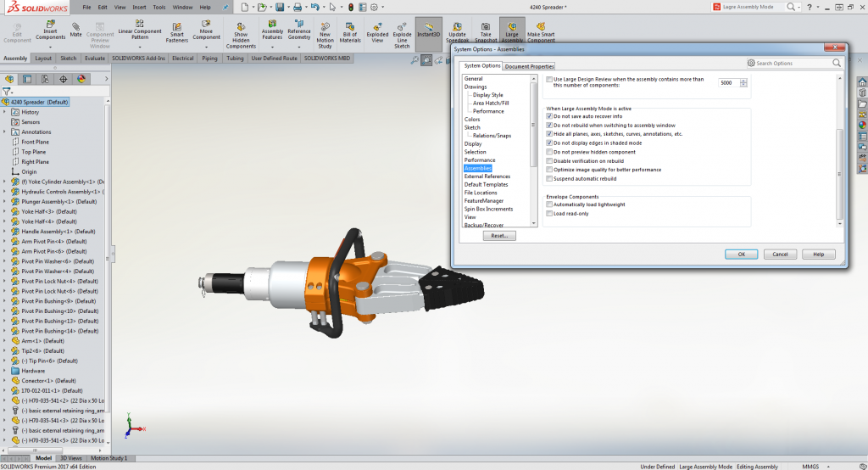The height and width of the screenshot is (470, 868).
Task: Click Explode Line Sketch tool
Action: [402, 35]
